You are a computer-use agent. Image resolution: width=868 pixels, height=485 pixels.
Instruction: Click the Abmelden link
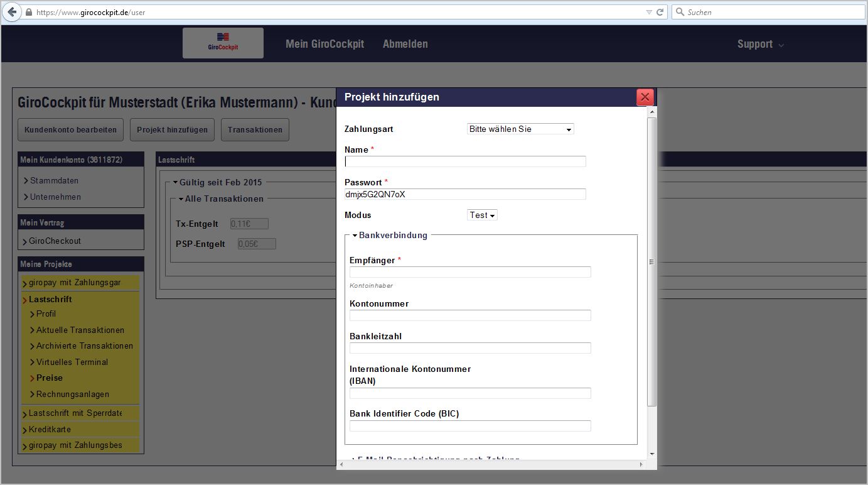405,44
